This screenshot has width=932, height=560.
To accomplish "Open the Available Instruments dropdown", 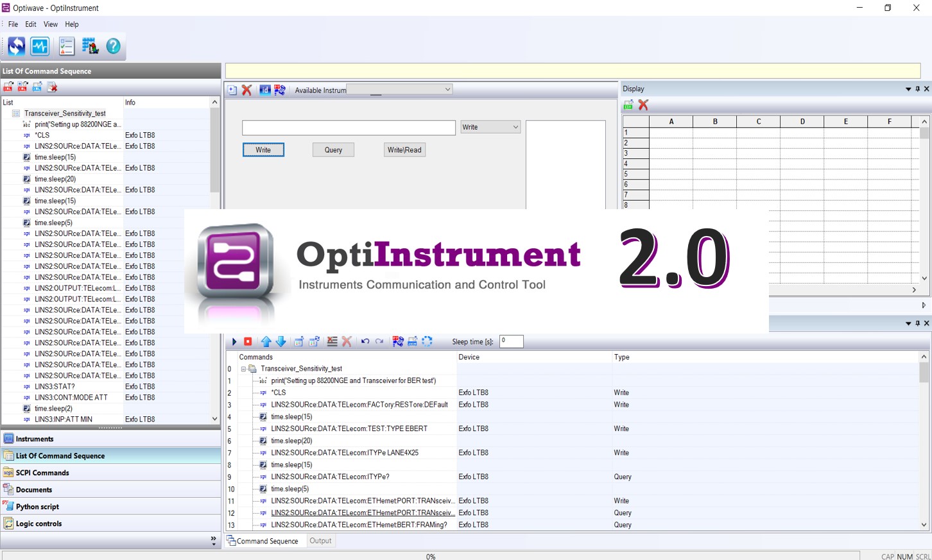I will pos(447,89).
